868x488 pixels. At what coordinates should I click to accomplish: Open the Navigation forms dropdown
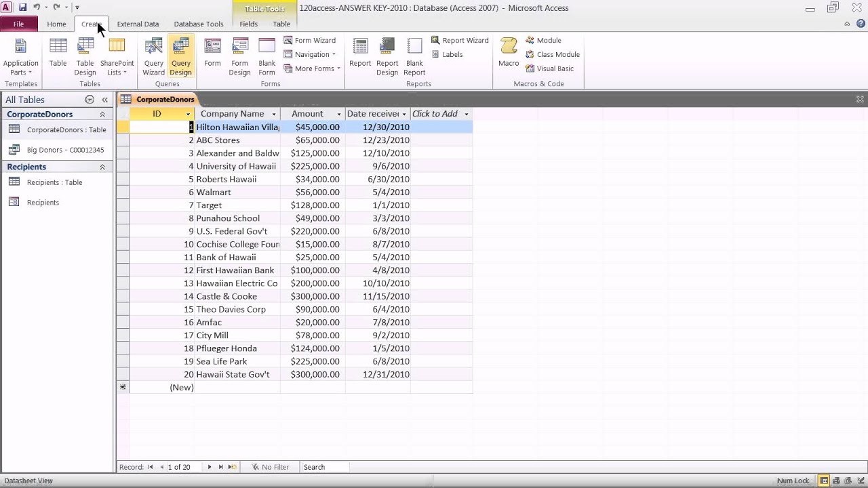[x=310, y=55]
